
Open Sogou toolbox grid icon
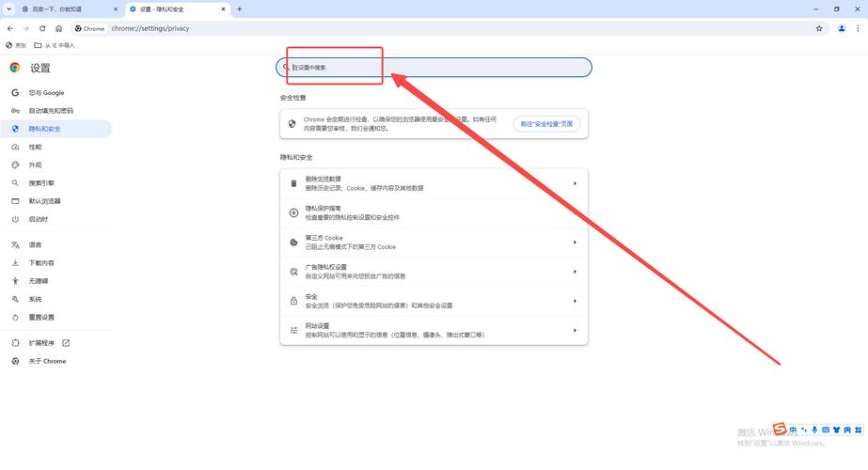pos(858,430)
